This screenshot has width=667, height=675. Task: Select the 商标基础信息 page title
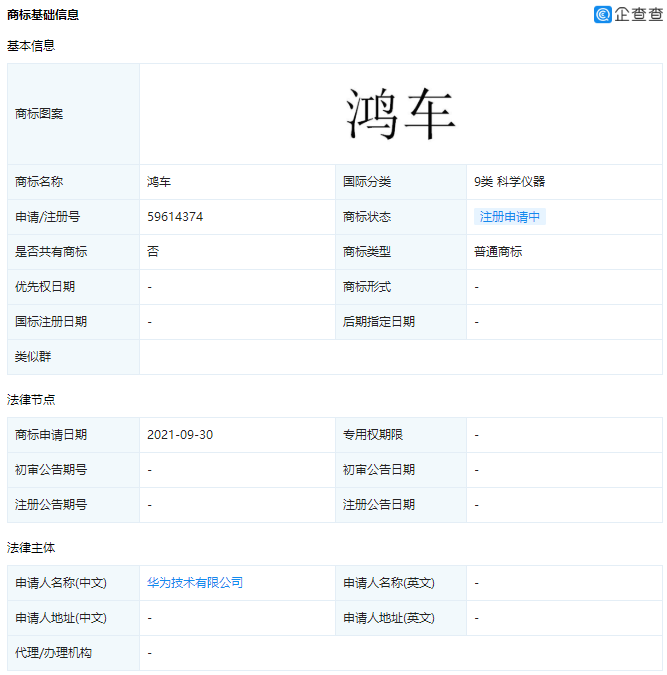tap(43, 15)
